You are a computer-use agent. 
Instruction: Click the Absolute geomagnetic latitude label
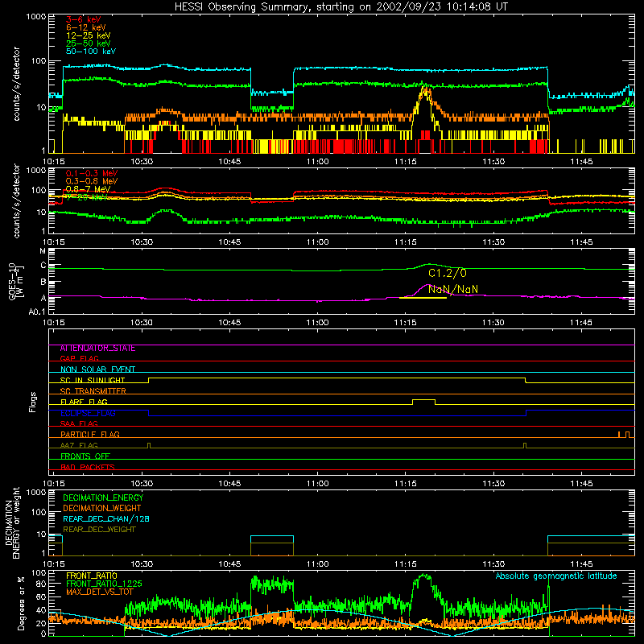pos(556,576)
